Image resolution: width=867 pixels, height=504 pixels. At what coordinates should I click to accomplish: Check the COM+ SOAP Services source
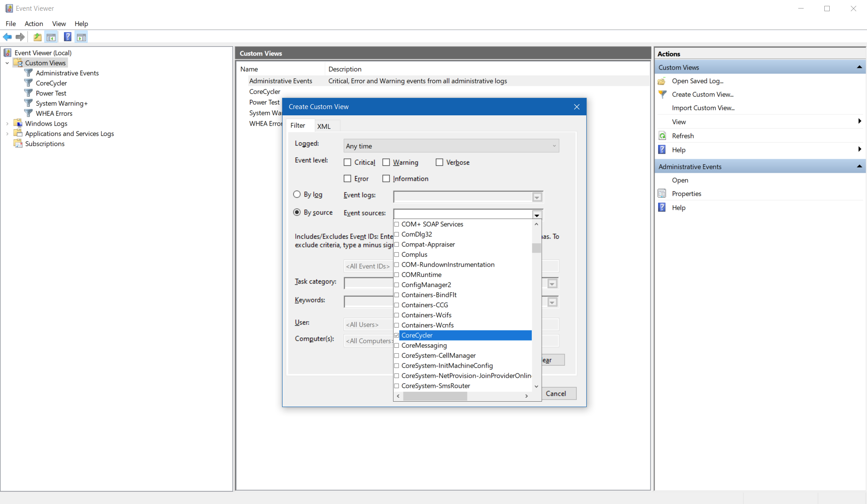pyautogui.click(x=397, y=224)
